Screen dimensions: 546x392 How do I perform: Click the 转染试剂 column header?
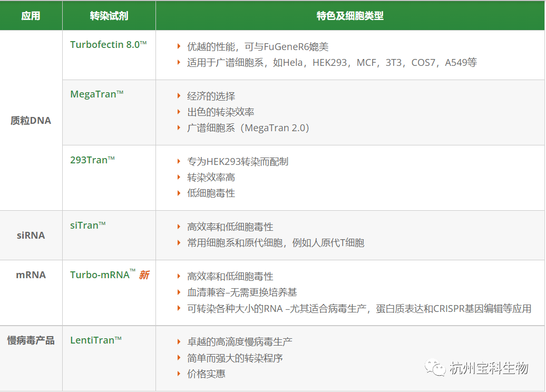point(109,16)
